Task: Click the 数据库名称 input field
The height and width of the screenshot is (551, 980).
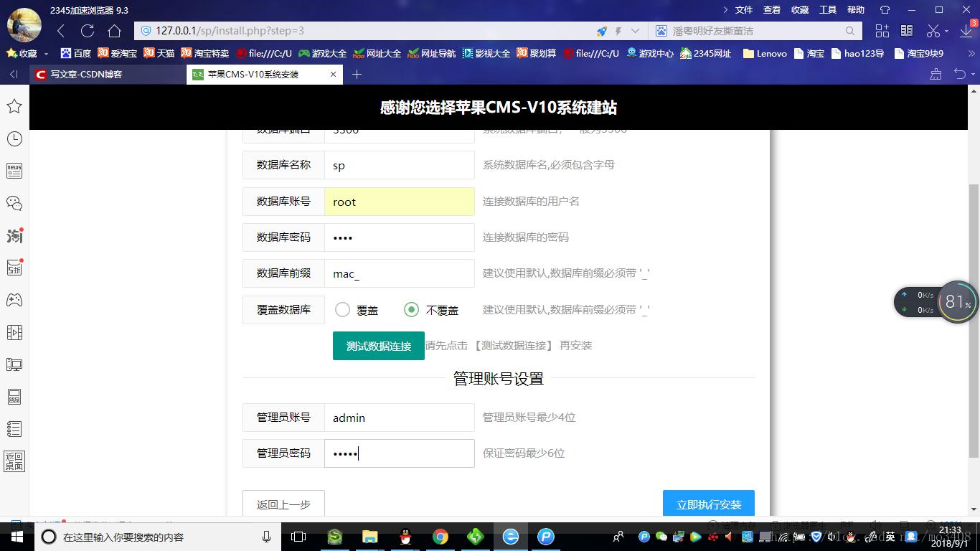Action: [399, 165]
